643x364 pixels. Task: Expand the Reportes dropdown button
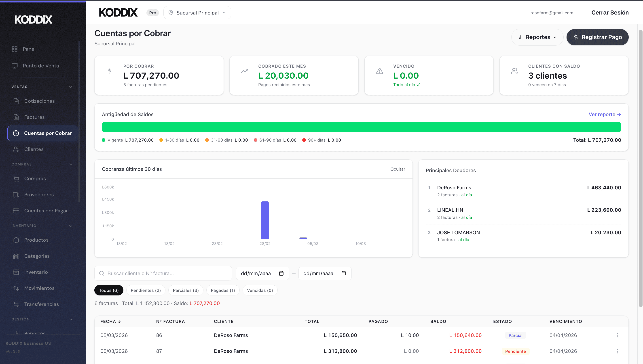point(537,37)
